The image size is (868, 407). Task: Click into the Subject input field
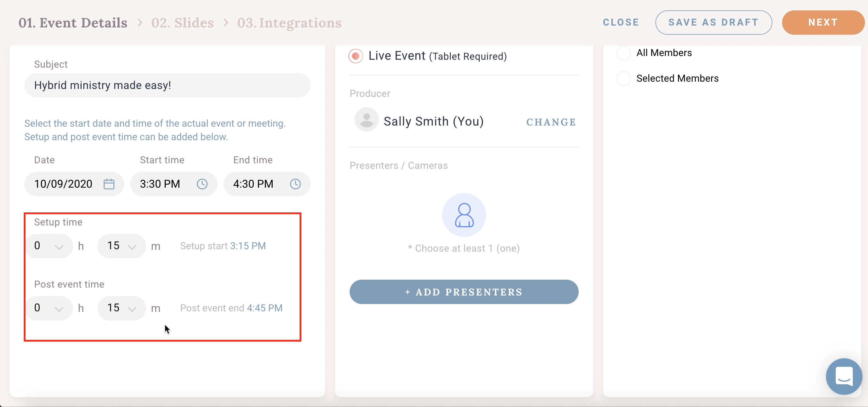(x=168, y=85)
